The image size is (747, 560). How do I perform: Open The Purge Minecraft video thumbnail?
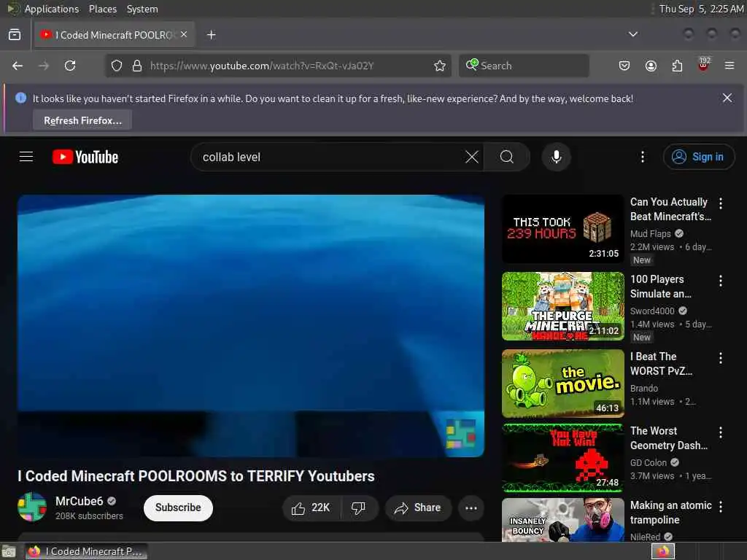point(562,306)
